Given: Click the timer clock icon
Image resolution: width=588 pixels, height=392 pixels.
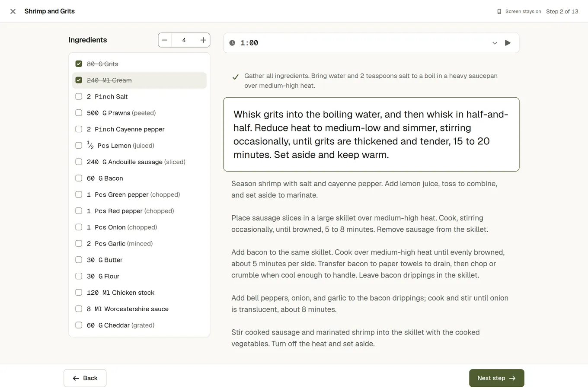Looking at the screenshot, I should (232, 43).
